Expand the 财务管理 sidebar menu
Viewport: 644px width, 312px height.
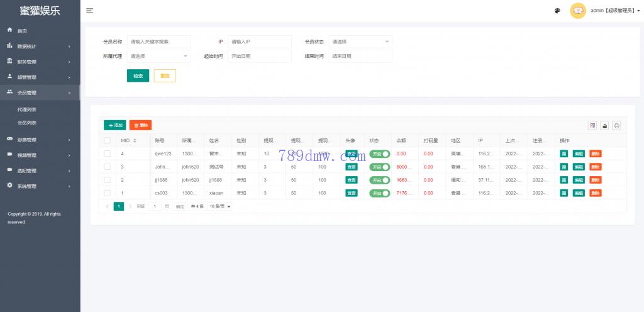pyautogui.click(x=39, y=62)
